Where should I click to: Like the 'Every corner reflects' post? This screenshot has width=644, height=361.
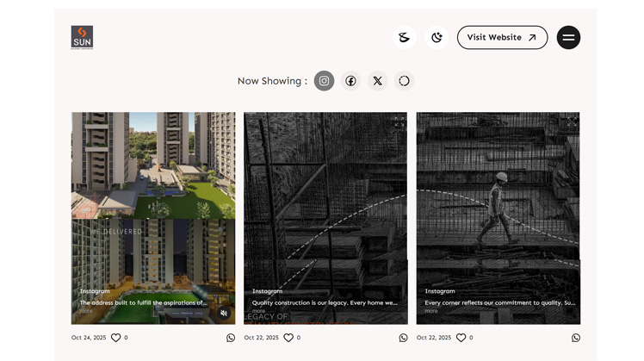[x=461, y=338]
